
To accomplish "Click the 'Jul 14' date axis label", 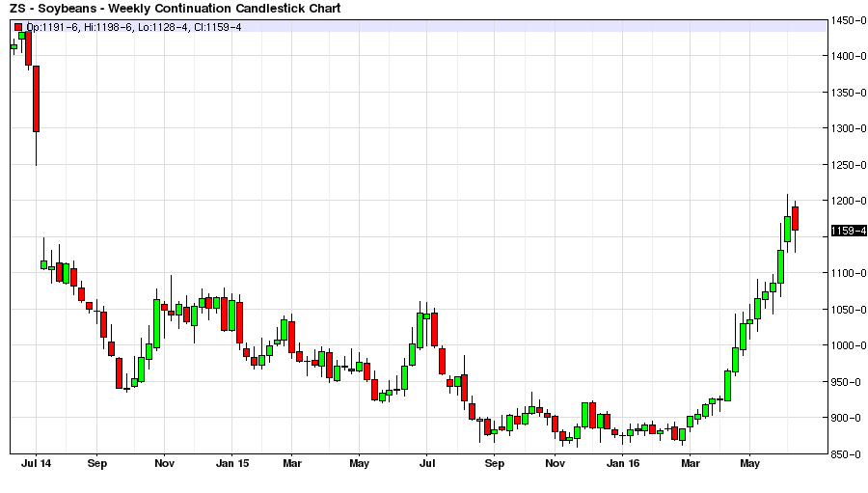I will click(36, 464).
